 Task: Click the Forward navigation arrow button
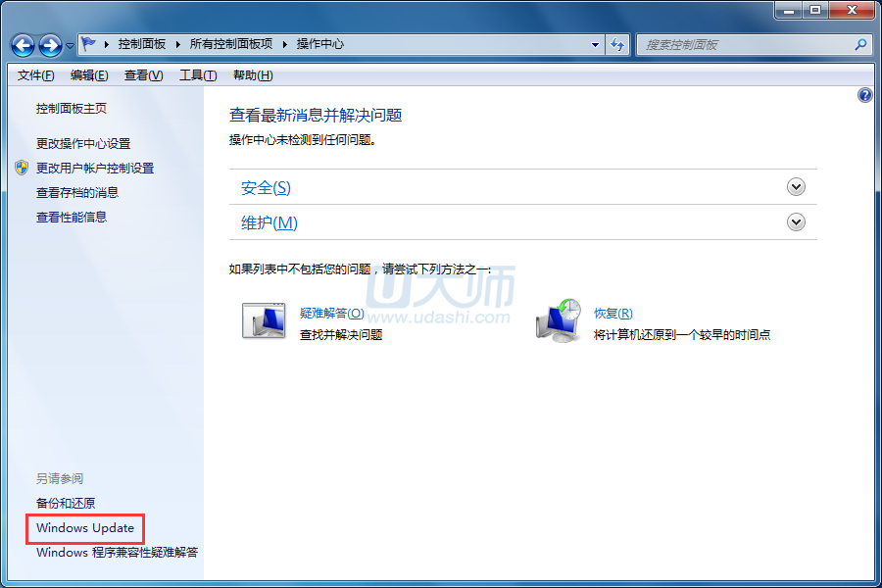(x=51, y=45)
